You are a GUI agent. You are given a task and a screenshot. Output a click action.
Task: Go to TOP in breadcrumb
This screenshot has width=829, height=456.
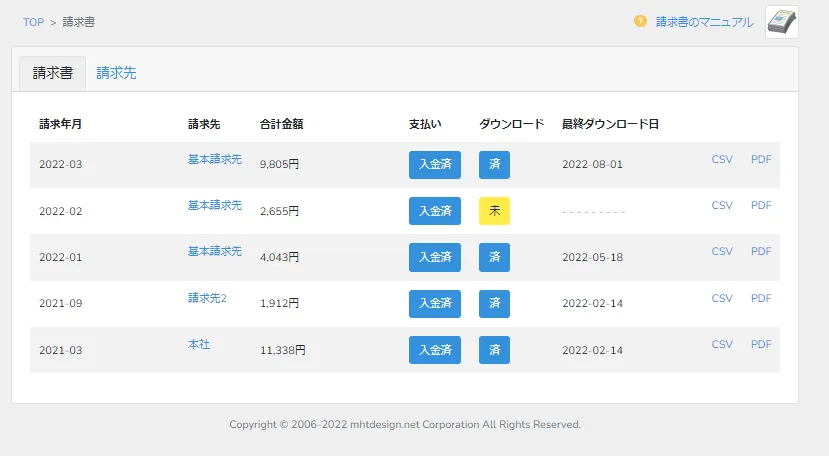point(33,22)
